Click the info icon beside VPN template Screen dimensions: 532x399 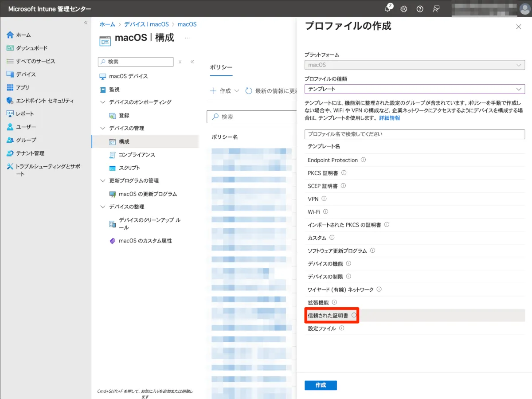[x=324, y=199]
